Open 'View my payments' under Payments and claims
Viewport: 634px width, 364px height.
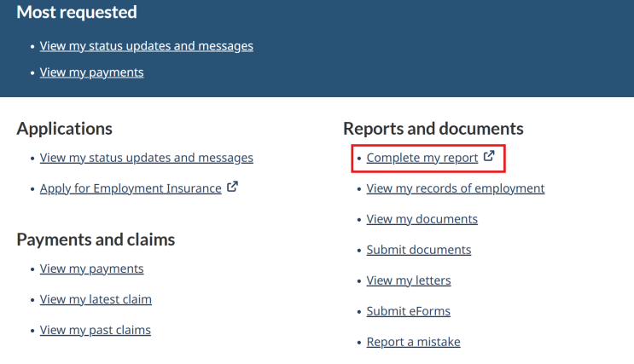coord(92,269)
